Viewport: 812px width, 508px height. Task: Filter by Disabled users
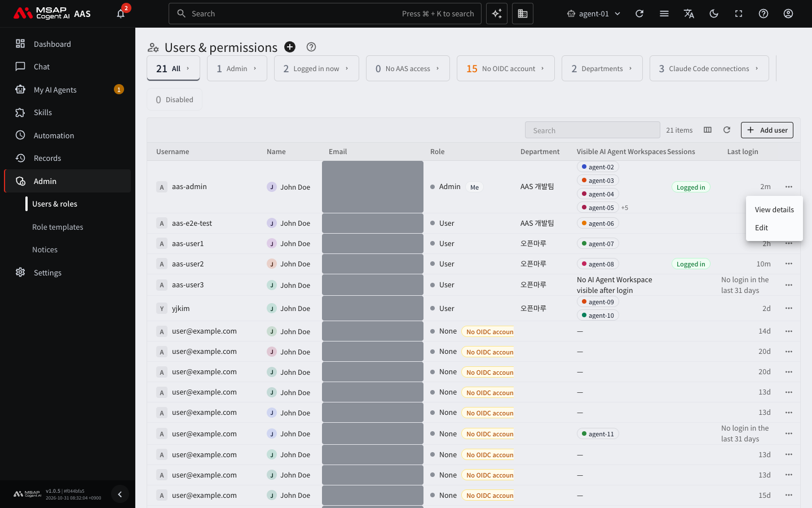(175, 99)
